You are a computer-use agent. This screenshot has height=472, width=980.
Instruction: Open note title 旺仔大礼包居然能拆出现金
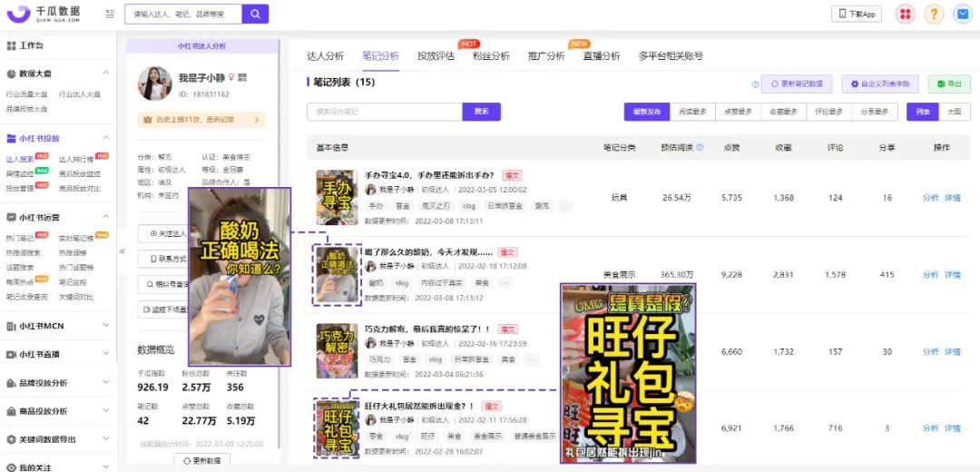pyautogui.click(x=419, y=406)
